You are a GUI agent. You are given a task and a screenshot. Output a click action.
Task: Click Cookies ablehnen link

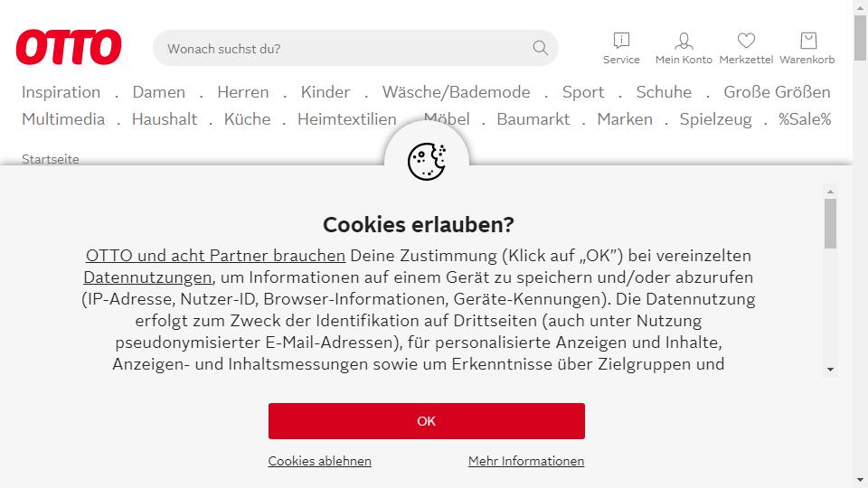click(319, 461)
